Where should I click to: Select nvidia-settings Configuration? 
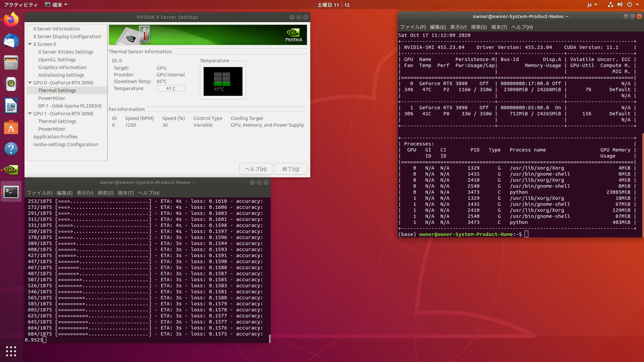coord(66,144)
